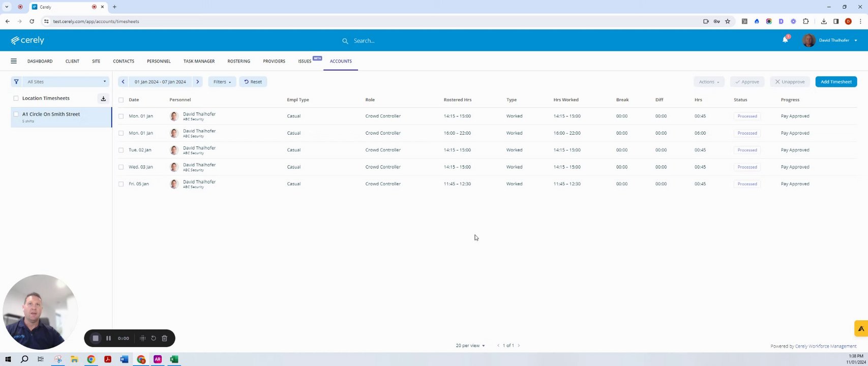Viewport: 868px width, 366px height.
Task: Tick the Tue. 02 Jan row checkbox
Action: point(121,150)
